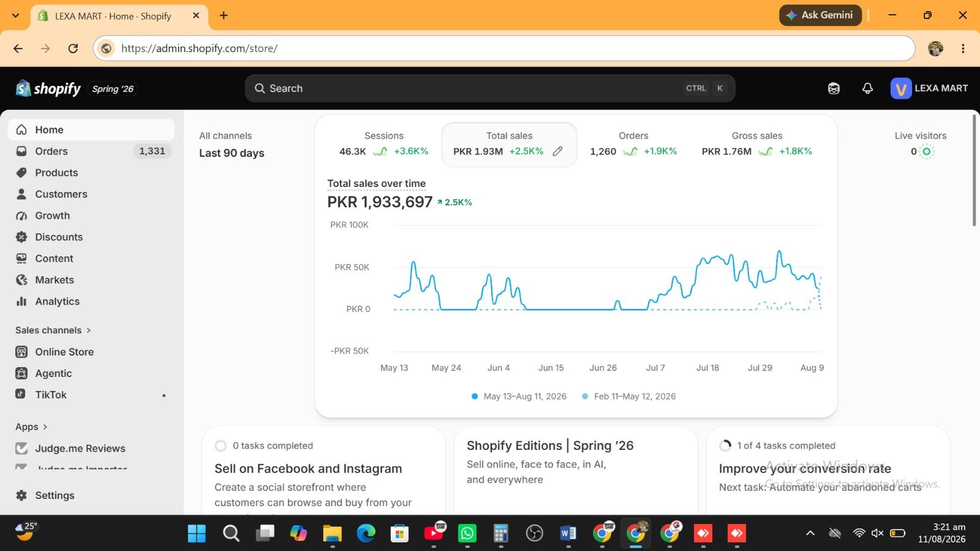Click the Markets globe icon
Screen dimensions: 980x551
(21, 280)
